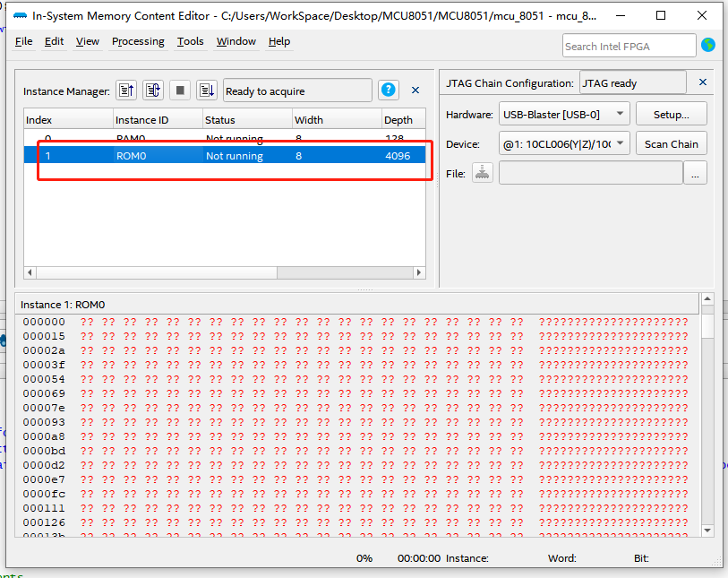Click the 0% progress indicator

pyautogui.click(x=364, y=558)
